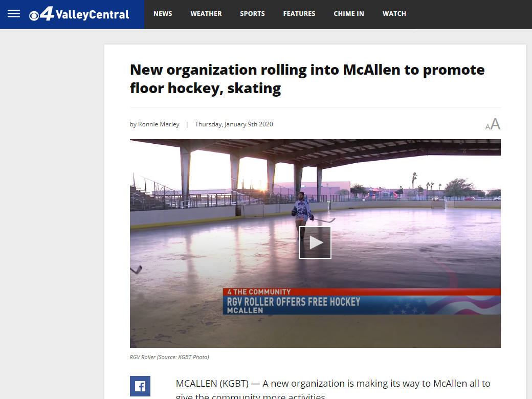Go to the SPORTS section
532x399 pixels.
pos(252,14)
